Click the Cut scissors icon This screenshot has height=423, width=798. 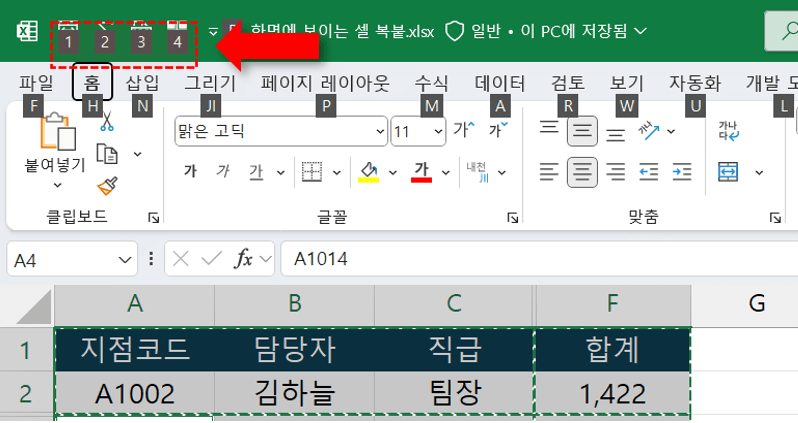(107, 122)
